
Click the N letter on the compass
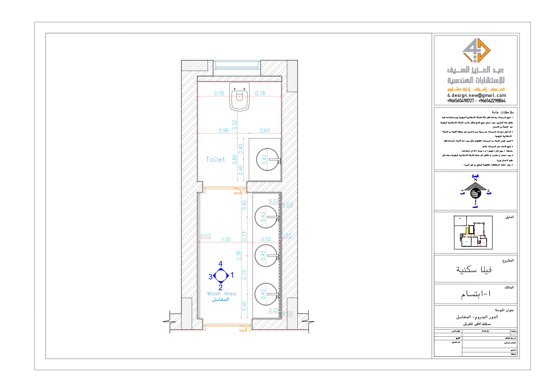tap(475, 180)
